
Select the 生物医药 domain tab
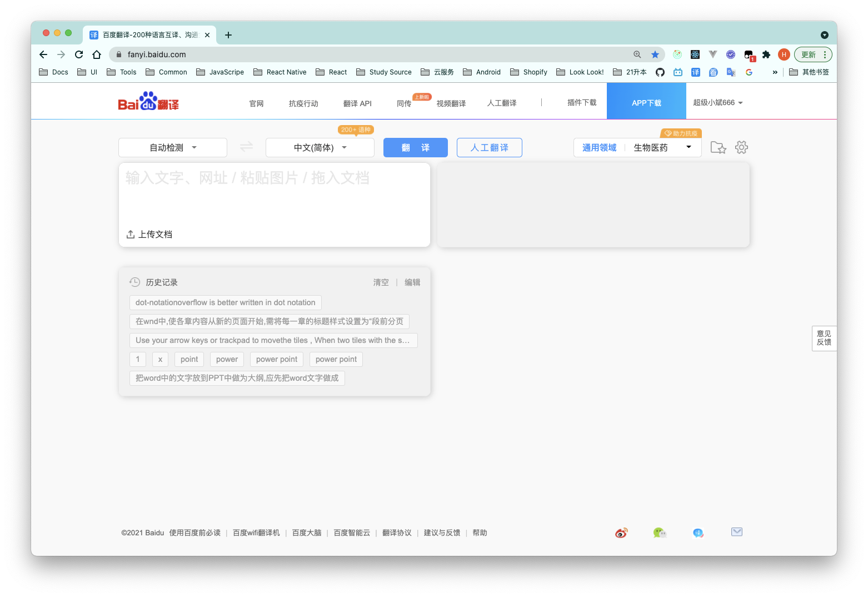click(x=651, y=147)
